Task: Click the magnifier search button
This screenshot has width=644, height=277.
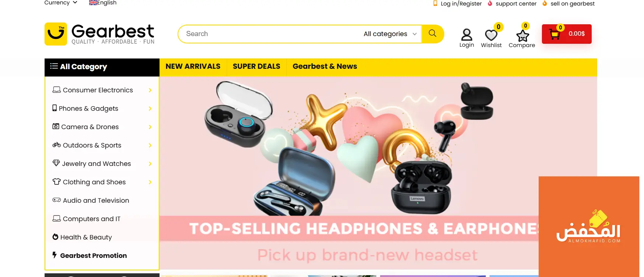Action: [433, 34]
